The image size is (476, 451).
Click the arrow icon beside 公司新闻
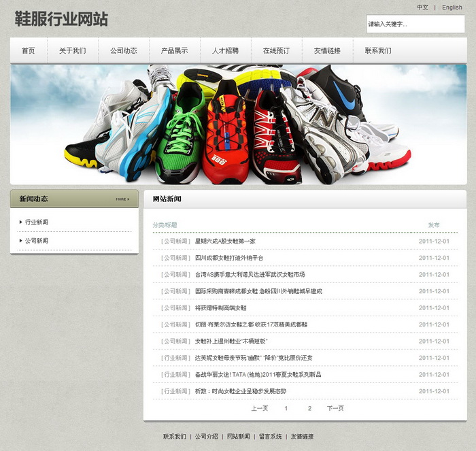20,241
